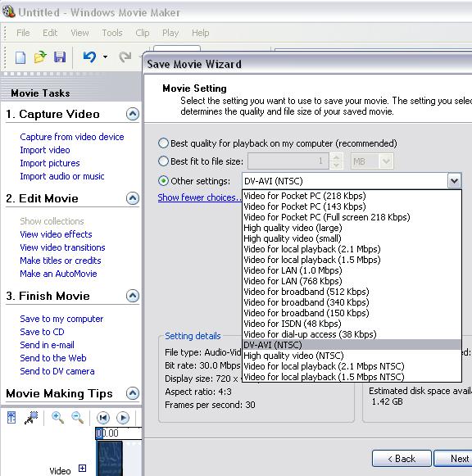This screenshot has height=476, width=472.
Task: Expand the Video track plus icon
Action: click(82, 468)
